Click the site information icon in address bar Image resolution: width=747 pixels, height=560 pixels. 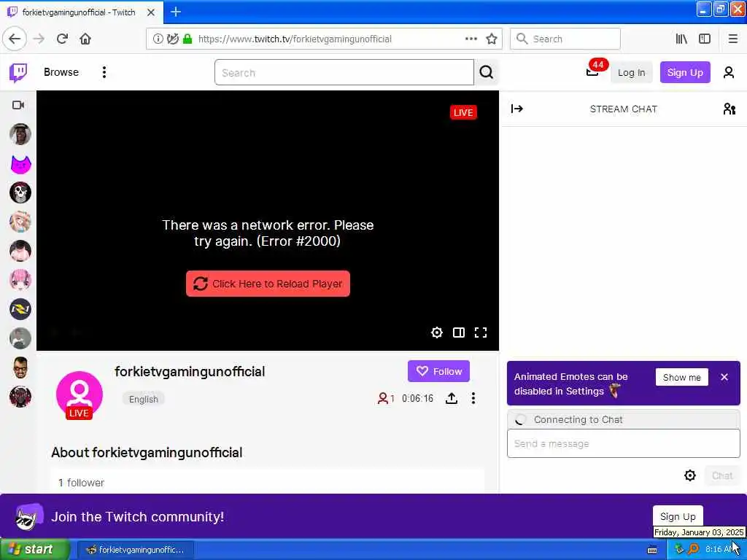point(158,39)
